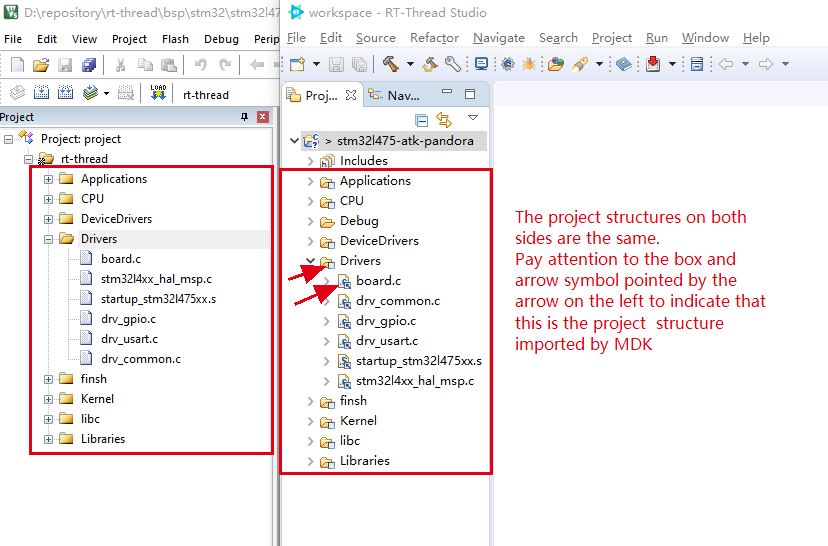Collapse Drivers folder in Studio tree
Viewport: 828px width, 546px height.
pyautogui.click(x=310, y=260)
